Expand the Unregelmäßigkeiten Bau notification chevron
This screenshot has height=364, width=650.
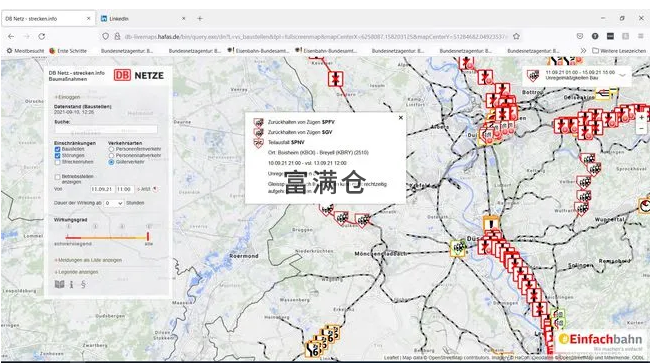coord(622,75)
